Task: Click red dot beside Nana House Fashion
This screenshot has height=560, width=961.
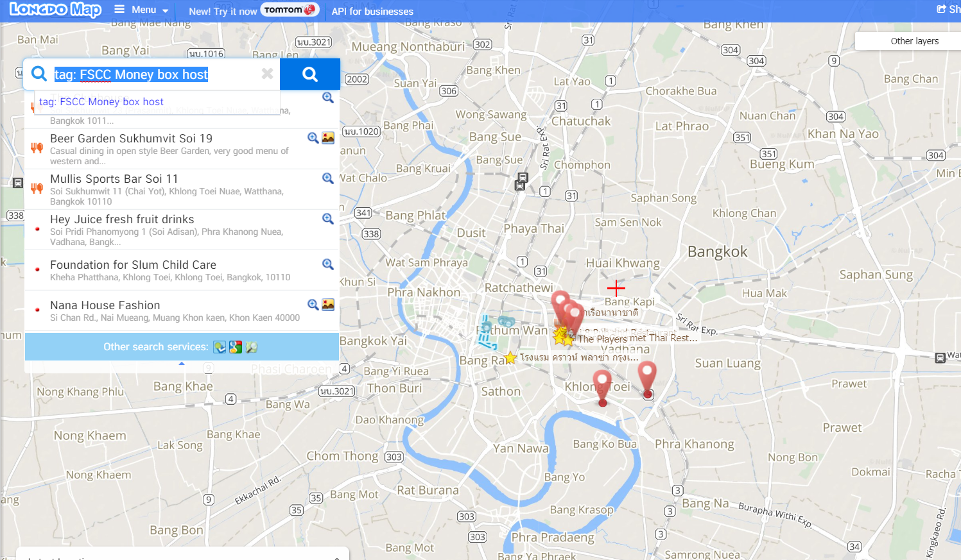Action: point(37,310)
